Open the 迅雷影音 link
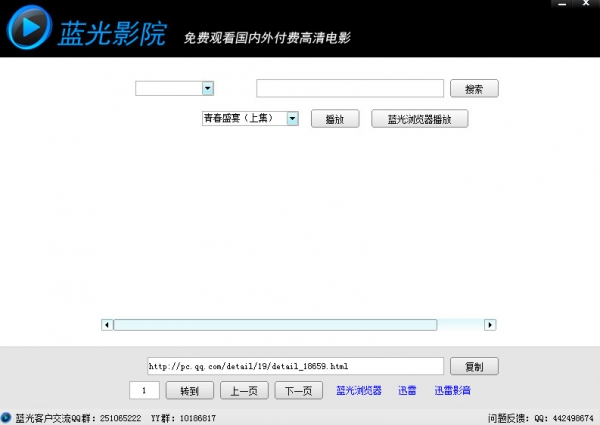Screen dimensions: 600x425 452,390
